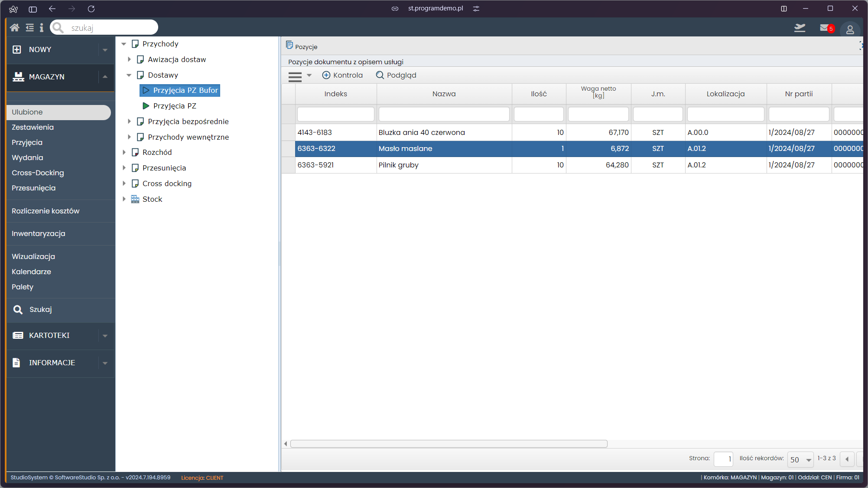Expand the Cross docking tree node
The height and width of the screenshot is (488, 868).
click(124, 183)
